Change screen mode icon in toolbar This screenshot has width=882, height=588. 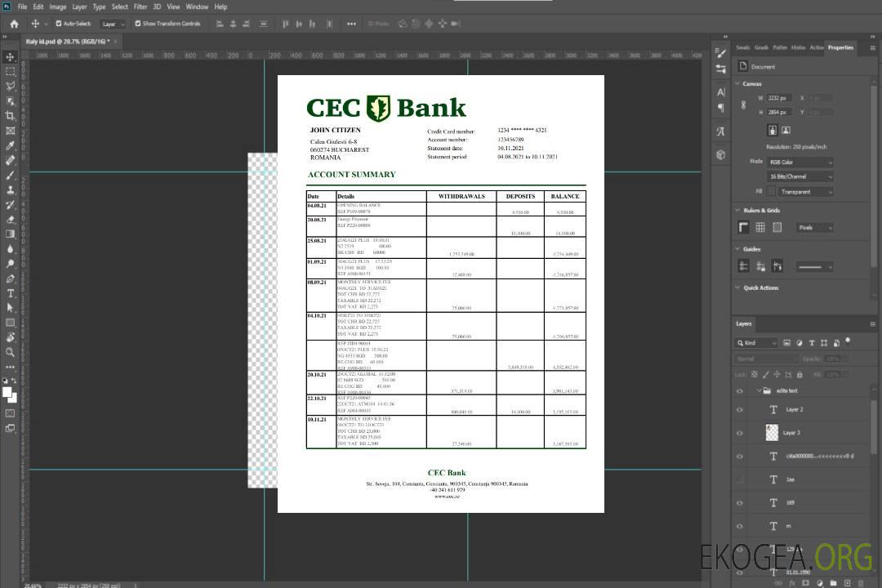tap(10, 428)
